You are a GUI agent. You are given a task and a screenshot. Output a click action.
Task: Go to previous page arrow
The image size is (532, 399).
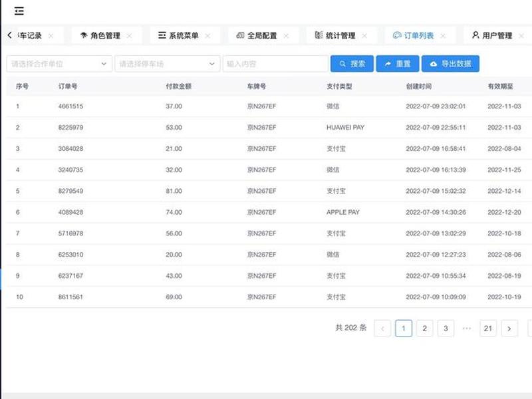382,329
